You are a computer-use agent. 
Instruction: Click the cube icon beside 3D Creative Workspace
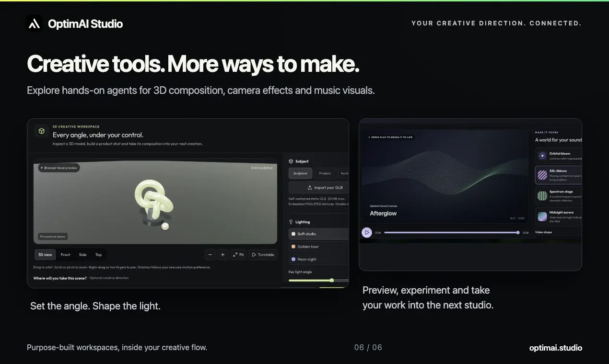coord(42,131)
